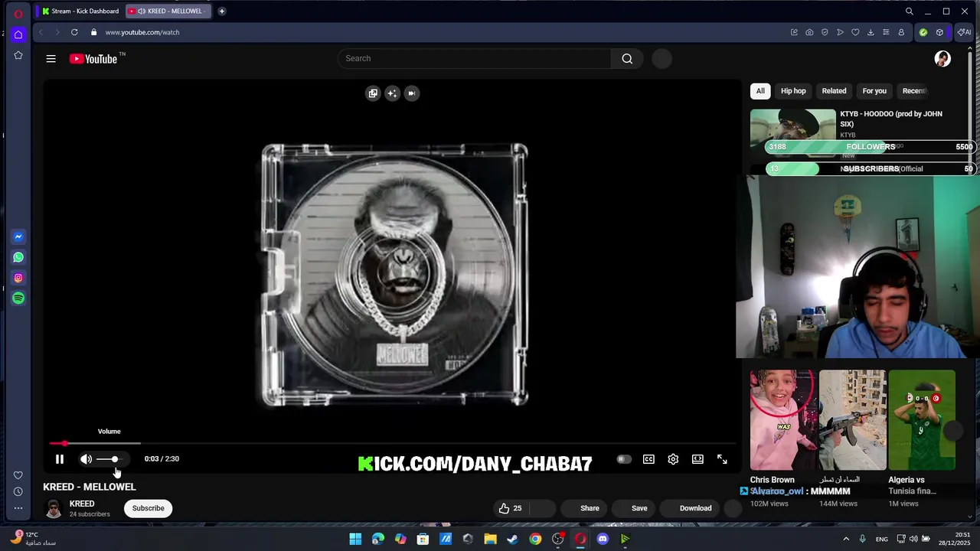Image resolution: width=980 pixels, height=551 pixels.
Task: Show hidden system tray icons chevron
Action: pos(846,539)
